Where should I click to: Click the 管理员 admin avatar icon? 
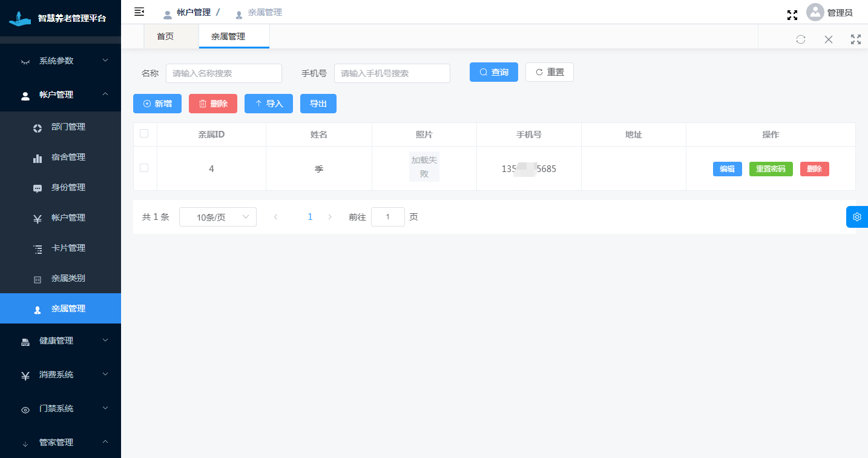[x=814, y=12]
